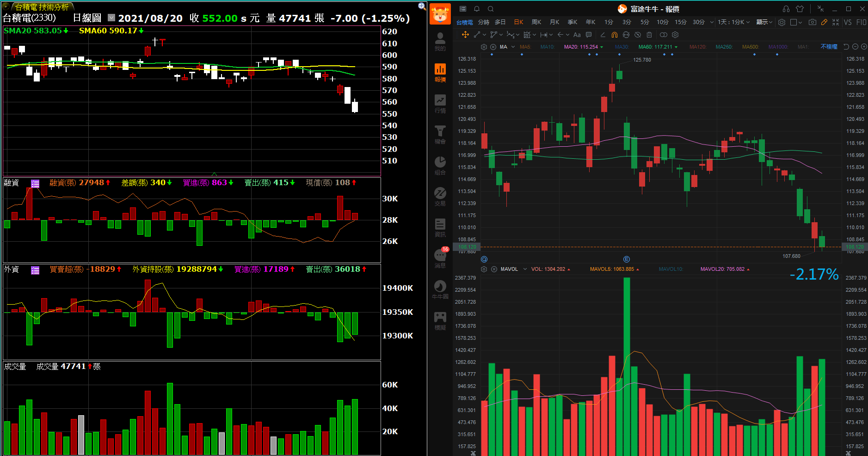Select the arrow annotation tool

coord(560,35)
